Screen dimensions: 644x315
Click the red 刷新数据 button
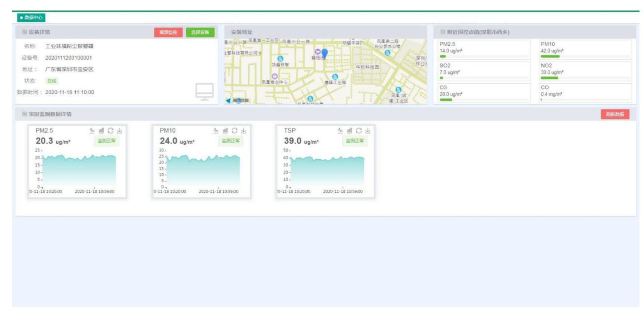(615, 114)
